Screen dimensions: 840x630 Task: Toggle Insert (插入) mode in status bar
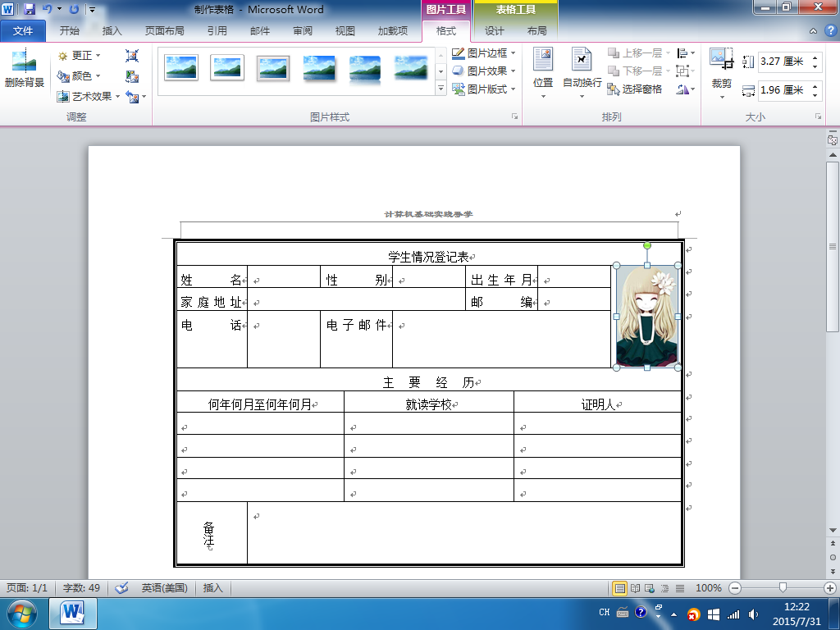pos(212,587)
